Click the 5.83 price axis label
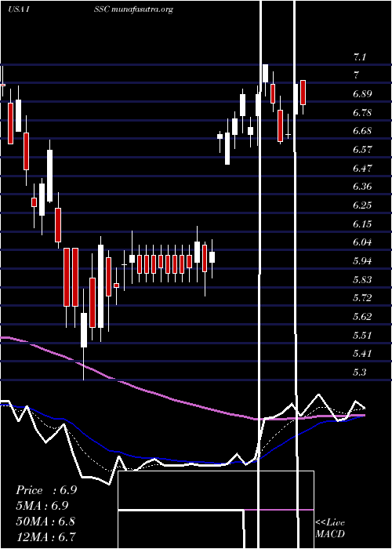 [x=362, y=279]
